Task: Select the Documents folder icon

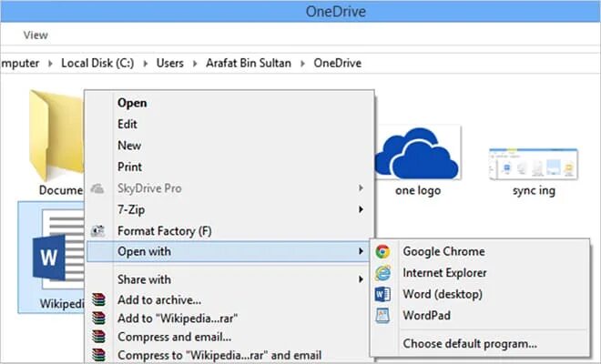Action: [56, 136]
